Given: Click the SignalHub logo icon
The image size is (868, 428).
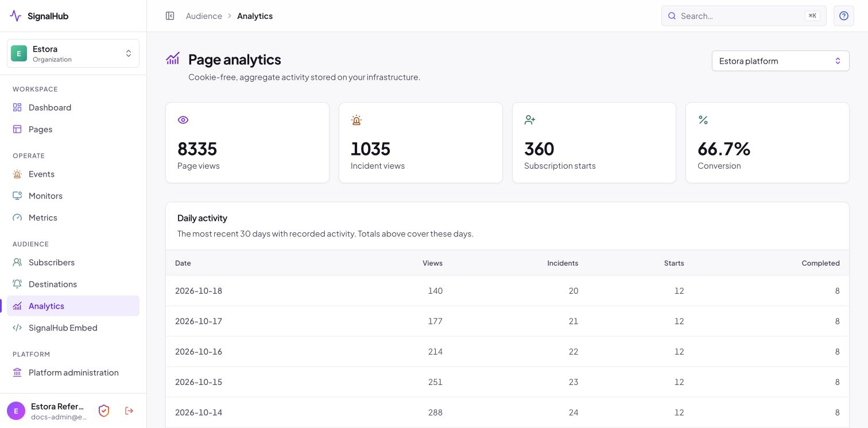Looking at the screenshot, I should coord(15,16).
